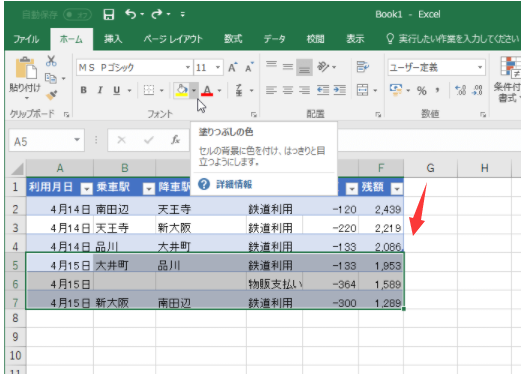
Task: Click the Align Right icon
Action: click(304, 90)
